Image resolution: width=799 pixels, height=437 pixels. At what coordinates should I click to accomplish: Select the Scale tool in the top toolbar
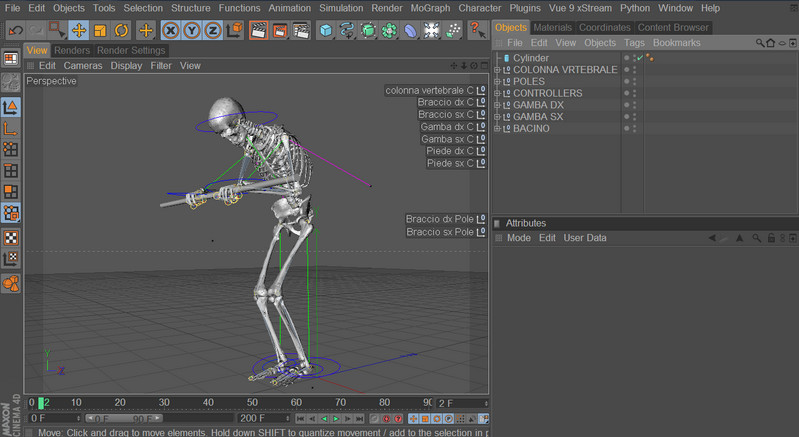coord(100,30)
